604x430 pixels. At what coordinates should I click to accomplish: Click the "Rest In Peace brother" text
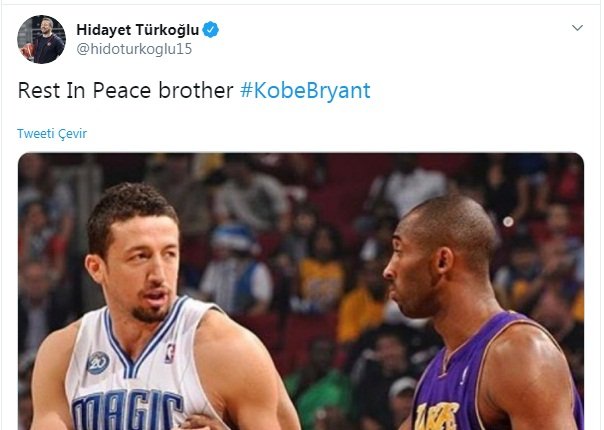pos(126,91)
